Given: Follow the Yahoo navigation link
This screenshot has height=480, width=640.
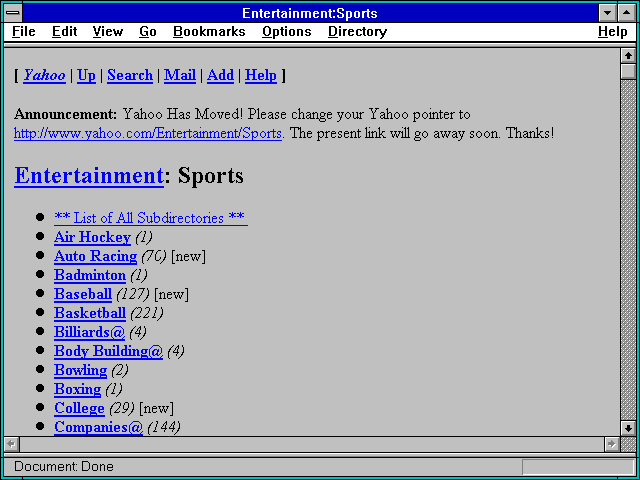Looking at the screenshot, I should tap(44, 76).
